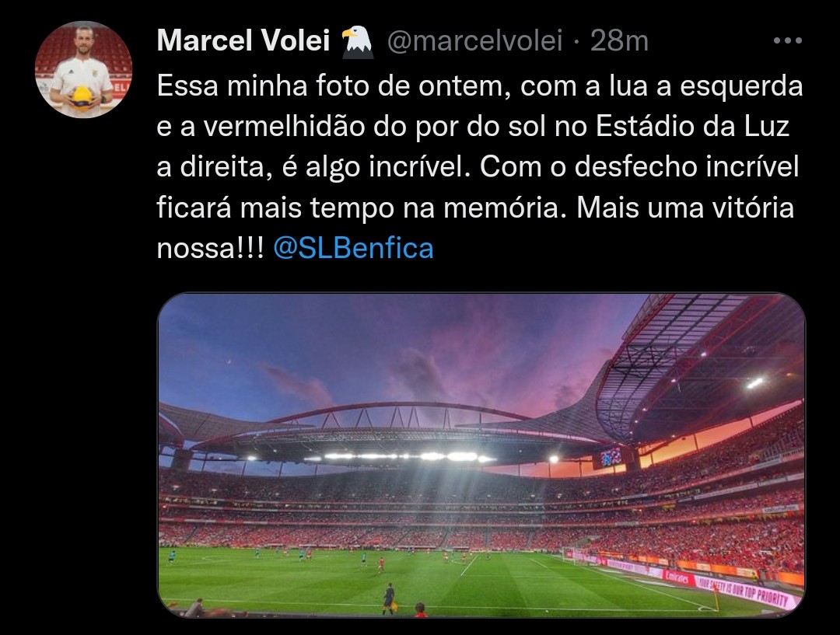Viewport: 840px width, 635px height.
Task: Select the words "Estádio da Luz" in tweet
Action: click(x=693, y=127)
